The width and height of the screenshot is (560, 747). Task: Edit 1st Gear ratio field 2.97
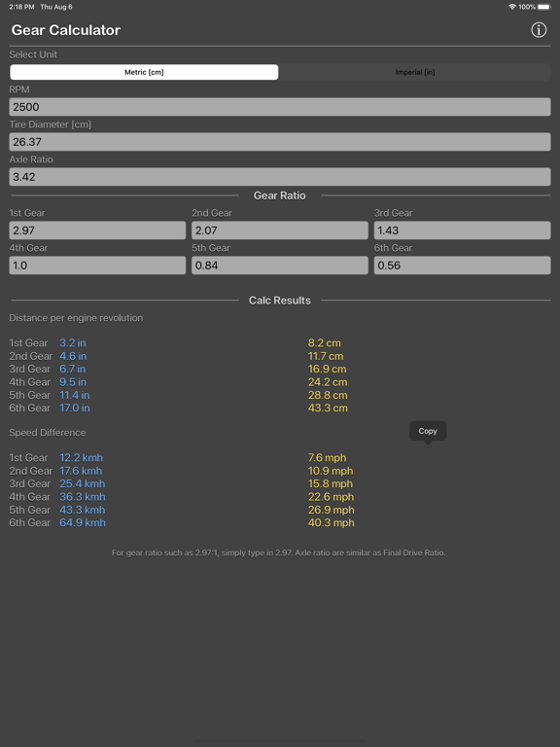[97, 231]
